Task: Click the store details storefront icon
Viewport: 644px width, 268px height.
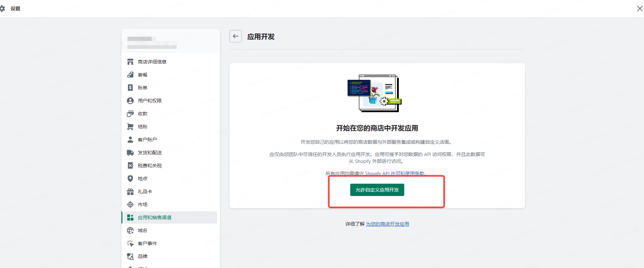Action: click(130, 62)
